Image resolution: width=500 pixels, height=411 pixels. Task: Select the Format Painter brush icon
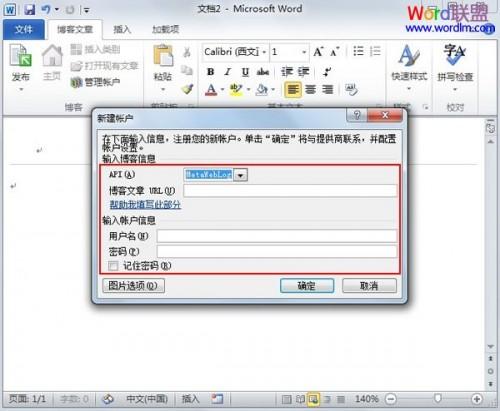(187, 89)
